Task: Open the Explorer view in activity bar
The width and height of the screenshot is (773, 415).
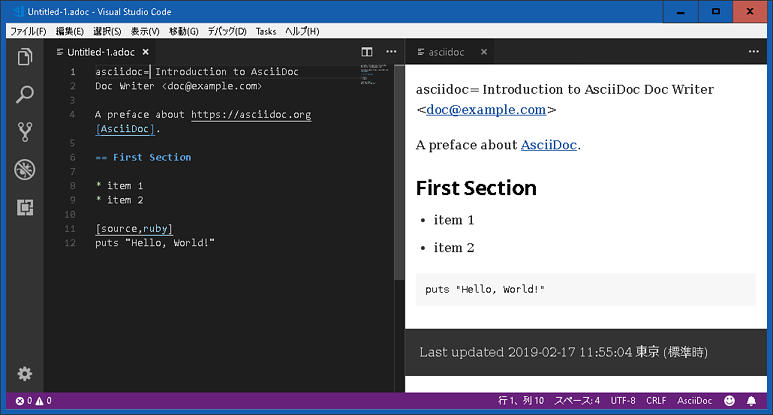Action: [25, 57]
